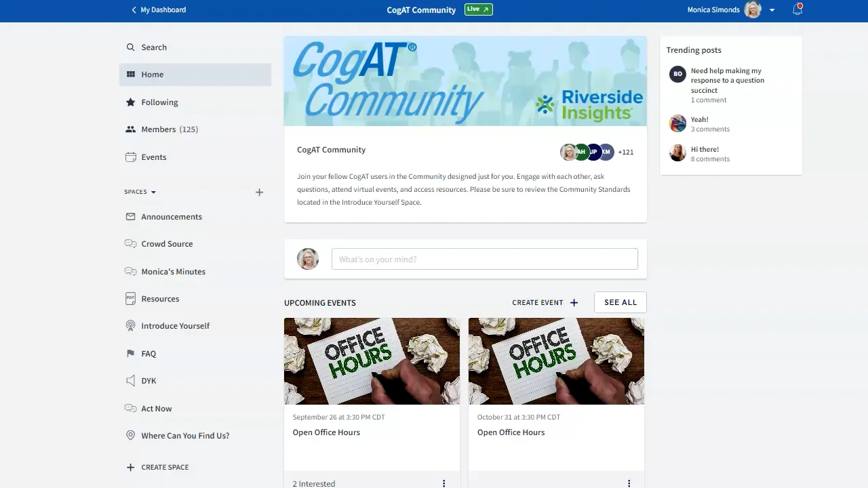
Task: Open the September 26 Open Office Hours title
Action: click(326, 432)
